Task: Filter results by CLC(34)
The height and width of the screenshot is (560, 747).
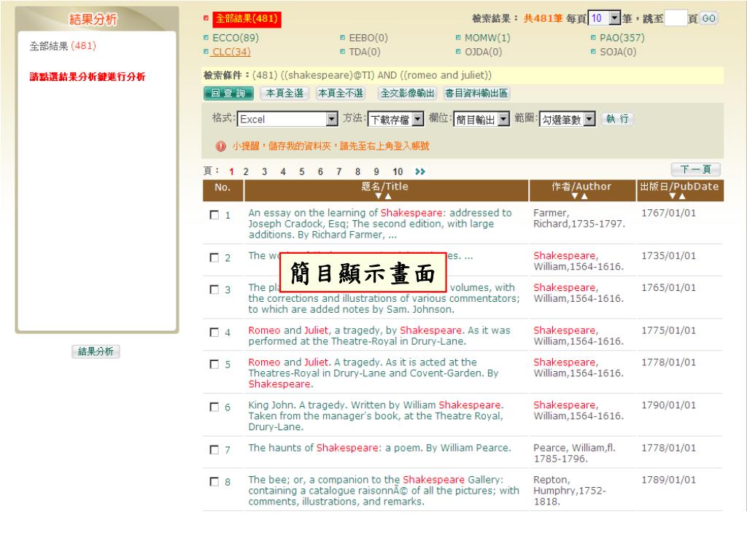Action: 231,52
